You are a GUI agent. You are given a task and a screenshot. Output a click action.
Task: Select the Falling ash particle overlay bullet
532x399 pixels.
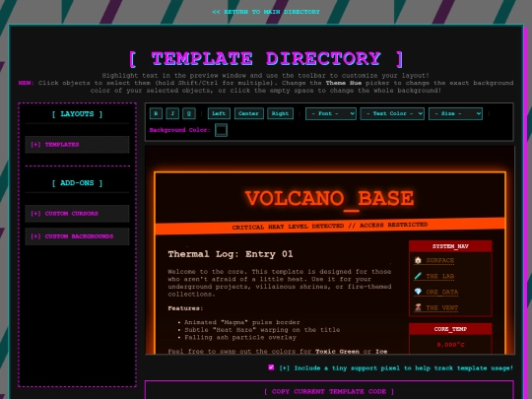[240, 338]
